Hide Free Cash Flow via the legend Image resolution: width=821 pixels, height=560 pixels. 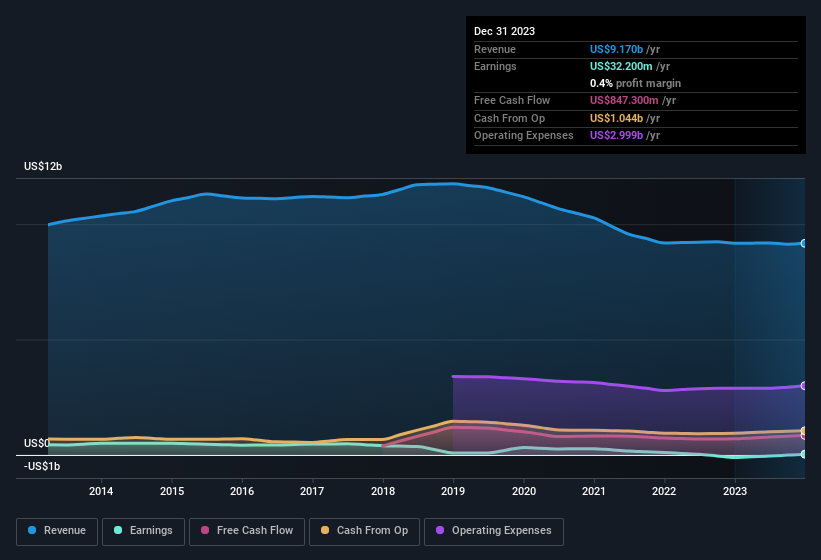pyautogui.click(x=246, y=531)
